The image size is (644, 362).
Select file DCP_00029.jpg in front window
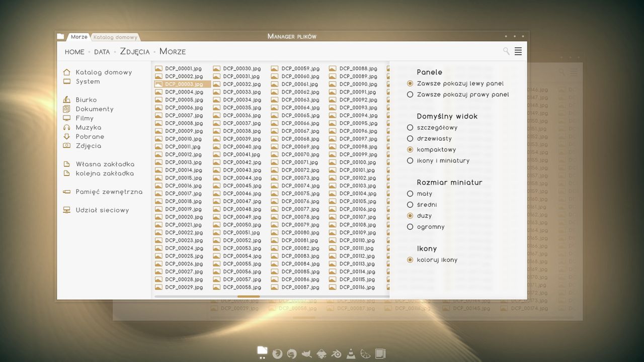179,288
